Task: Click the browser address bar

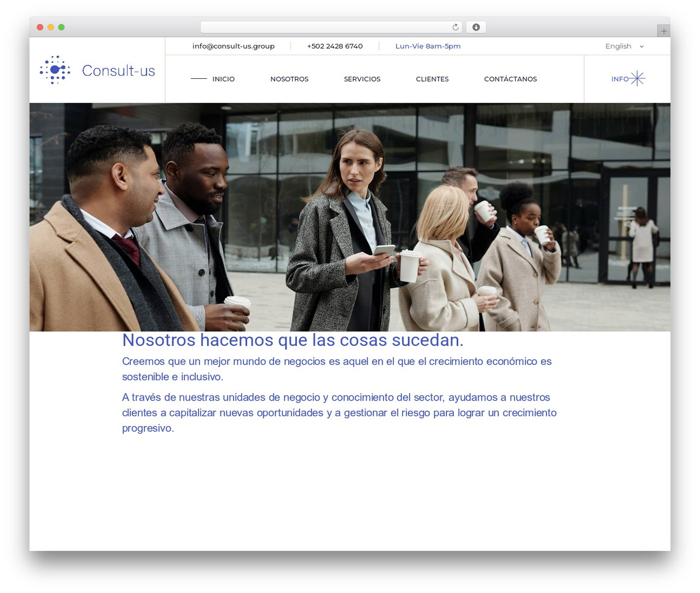Action: (x=331, y=27)
